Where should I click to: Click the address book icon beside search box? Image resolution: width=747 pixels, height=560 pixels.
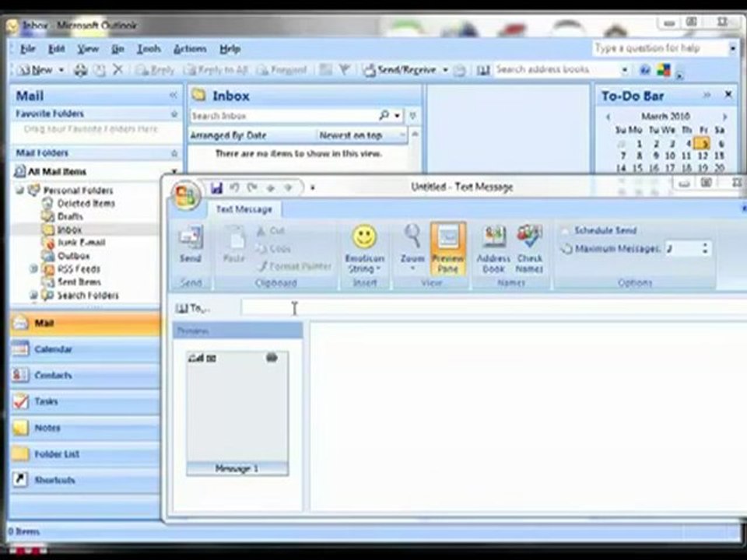(483, 70)
